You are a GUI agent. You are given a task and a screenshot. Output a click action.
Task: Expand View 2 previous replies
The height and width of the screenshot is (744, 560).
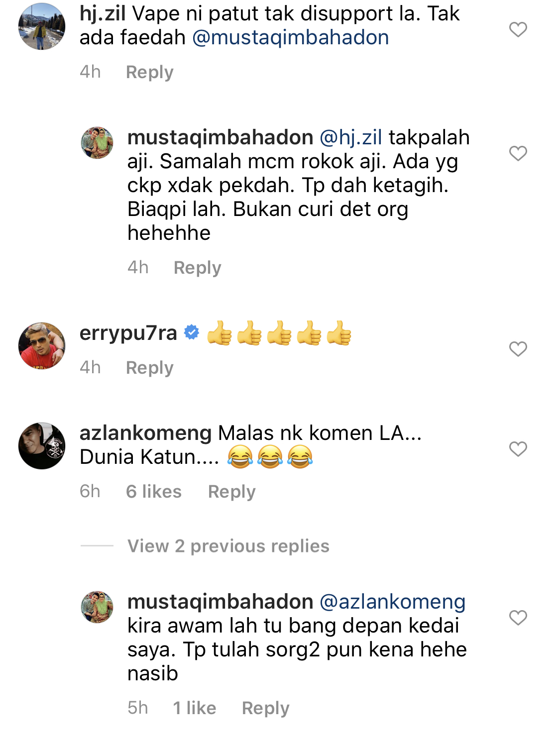(x=228, y=546)
